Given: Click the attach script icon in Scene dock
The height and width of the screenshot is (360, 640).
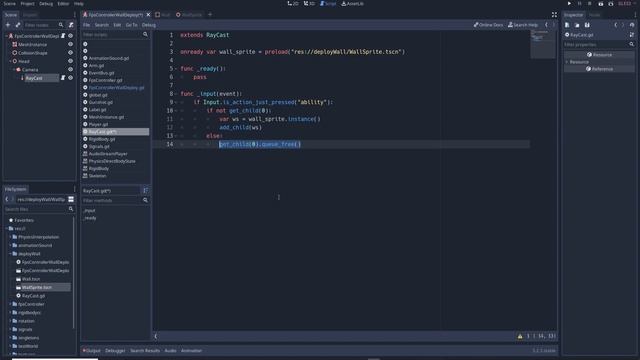Looking at the screenshot, I should tap(71, 25).
